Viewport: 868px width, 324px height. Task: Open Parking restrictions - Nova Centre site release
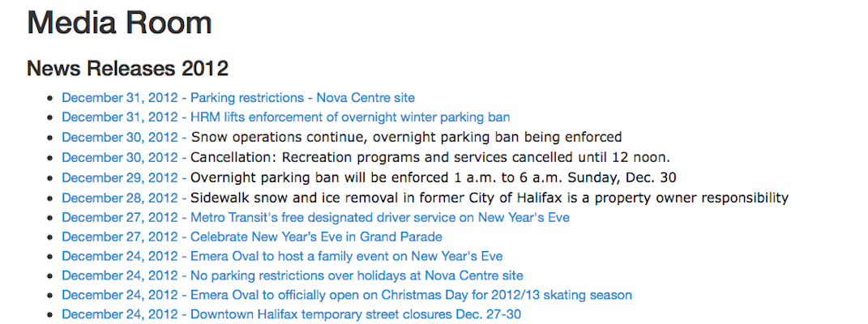point(302,98)
